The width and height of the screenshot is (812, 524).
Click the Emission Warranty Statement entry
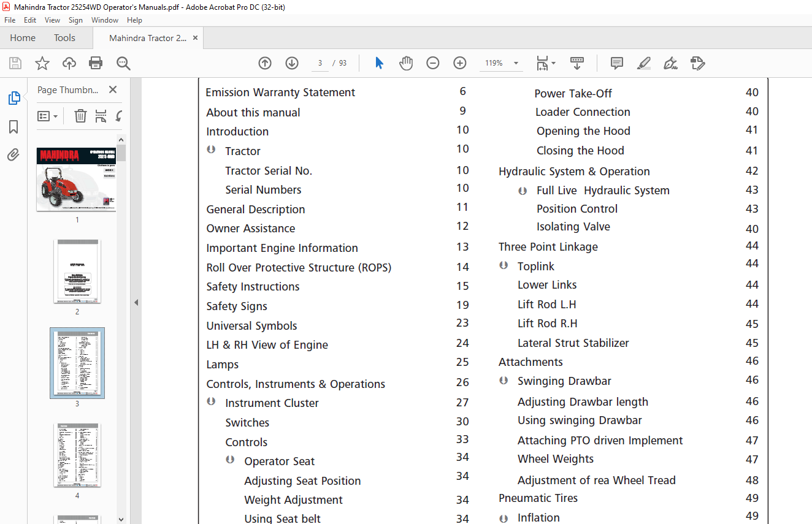click(x=280, y=93)
